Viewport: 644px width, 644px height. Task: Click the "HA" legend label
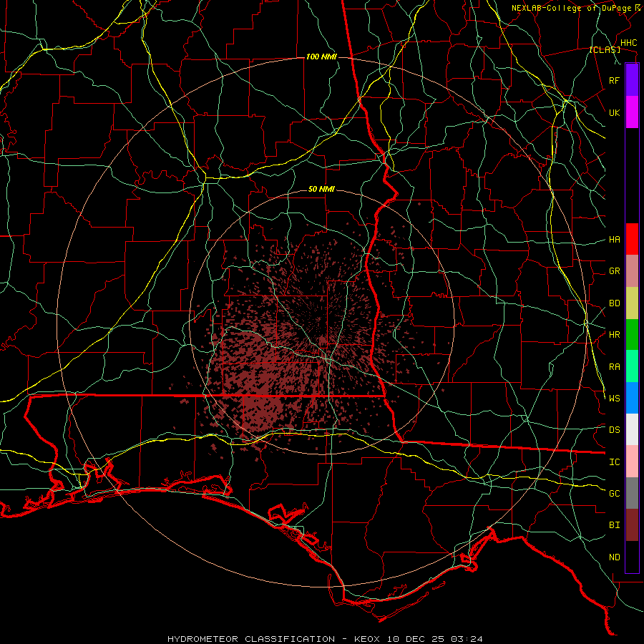614,239
